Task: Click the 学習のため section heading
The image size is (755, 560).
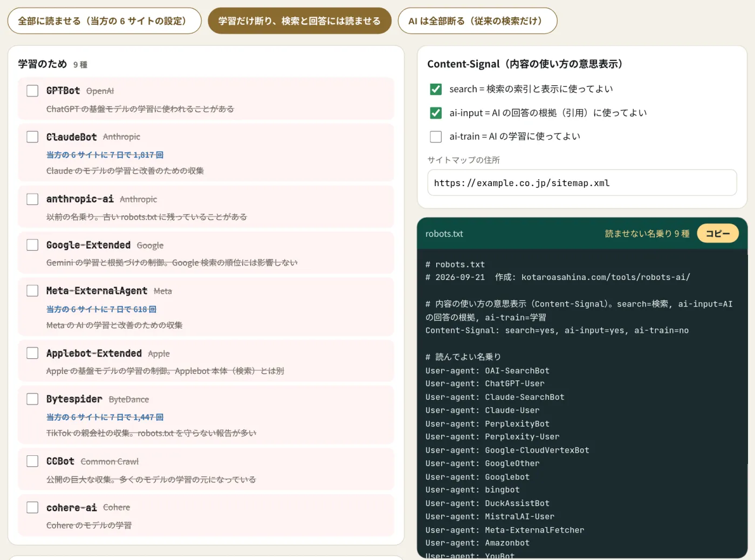Action: 43,64
